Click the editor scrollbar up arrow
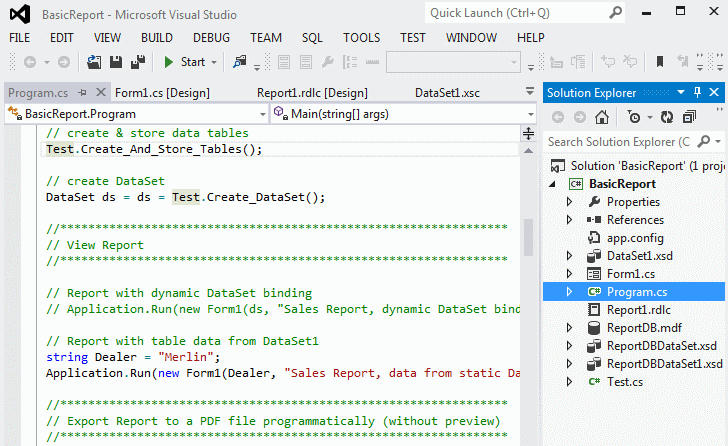Screen dimensions: 728x446 click(x=528, y=151)
